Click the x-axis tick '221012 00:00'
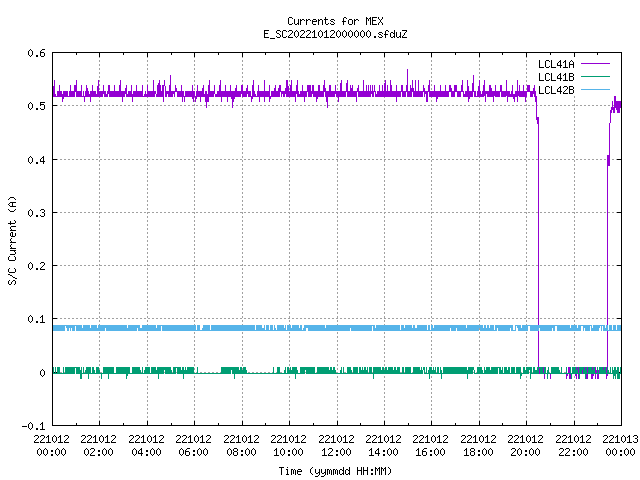640x480 pixels. pyautogui.click(x=51, y=445)
